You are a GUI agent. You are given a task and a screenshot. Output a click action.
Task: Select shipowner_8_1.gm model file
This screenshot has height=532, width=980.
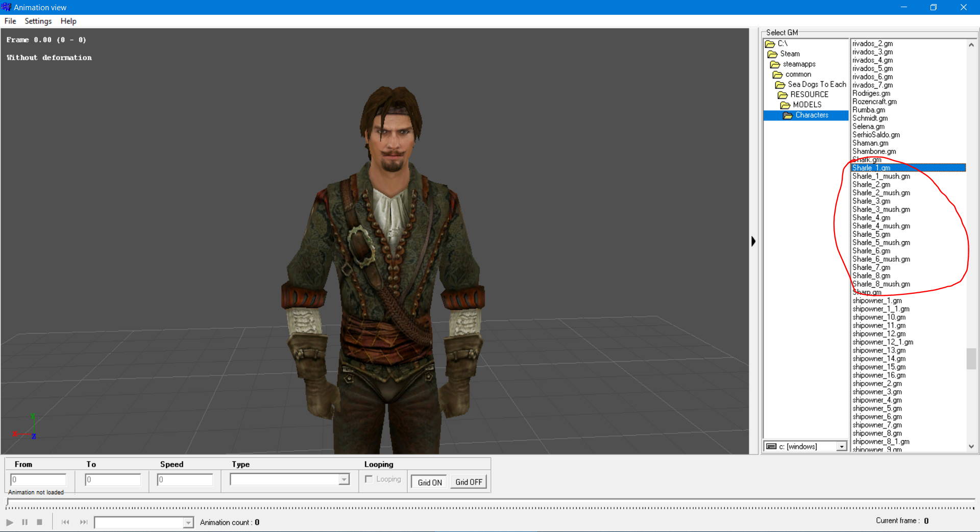(880, 442)
